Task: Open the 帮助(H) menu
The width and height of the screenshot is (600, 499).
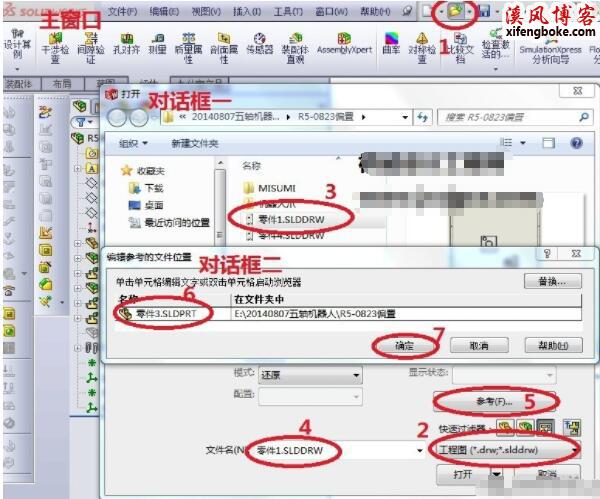Action: tap(375, 11)
